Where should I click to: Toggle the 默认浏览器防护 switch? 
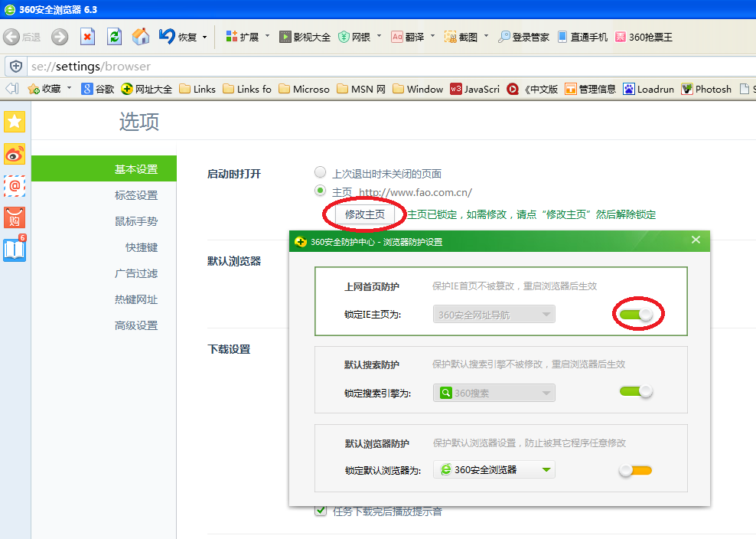tap(636, 470)
